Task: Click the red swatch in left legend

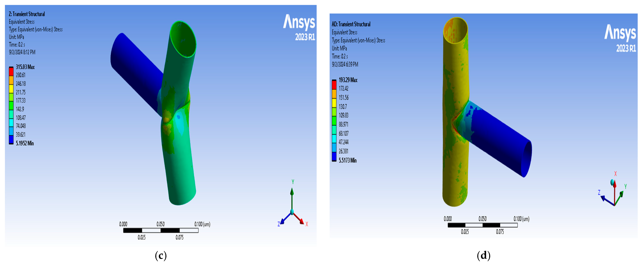Action: tap(11, 72)
